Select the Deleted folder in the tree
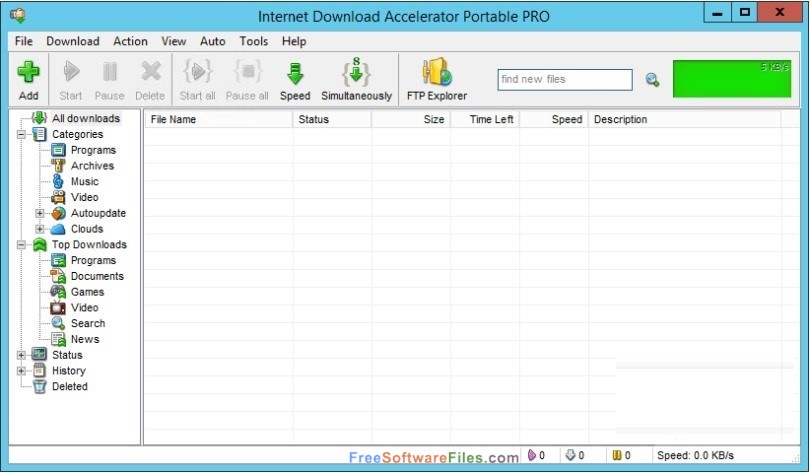 70,386
